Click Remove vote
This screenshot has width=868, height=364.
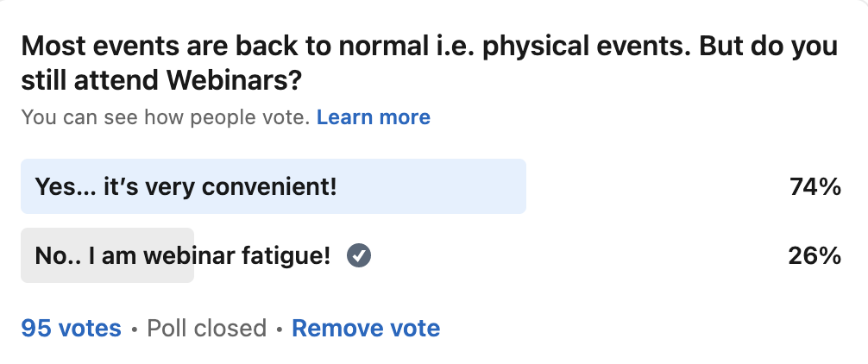(366, 328)
